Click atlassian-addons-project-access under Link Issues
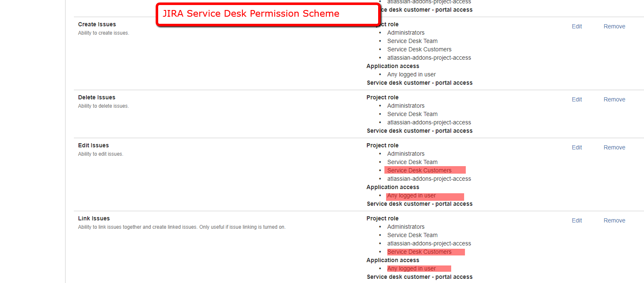 (x=429, y=243)
